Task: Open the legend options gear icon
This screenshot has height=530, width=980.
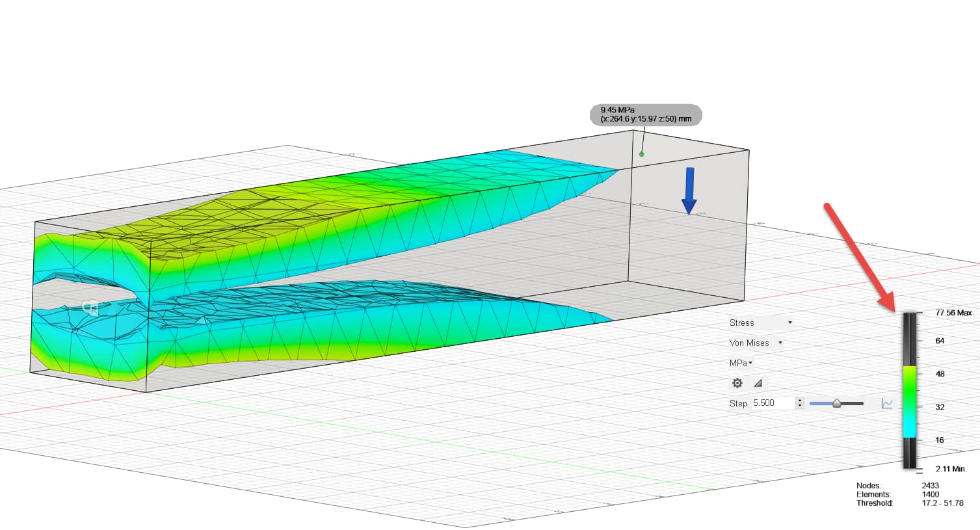Action: 737,383
